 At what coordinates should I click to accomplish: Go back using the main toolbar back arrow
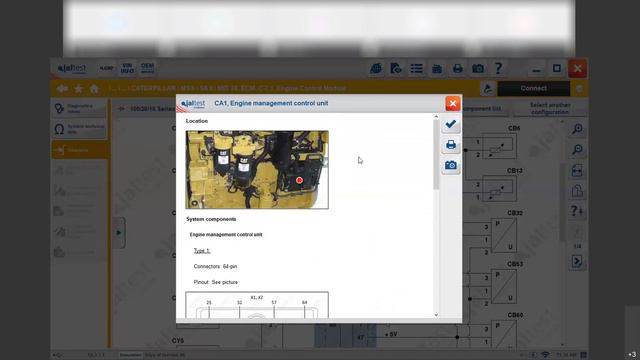coord(62,89)
